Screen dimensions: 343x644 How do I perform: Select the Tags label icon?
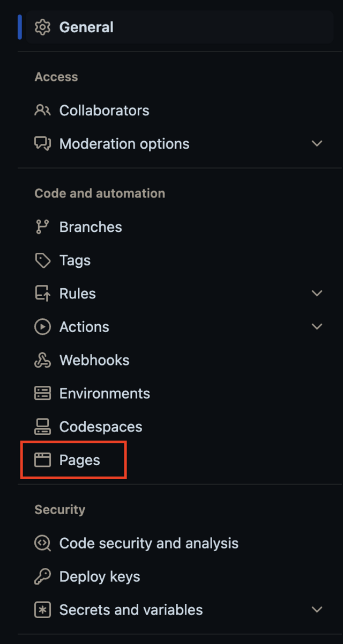42,260
